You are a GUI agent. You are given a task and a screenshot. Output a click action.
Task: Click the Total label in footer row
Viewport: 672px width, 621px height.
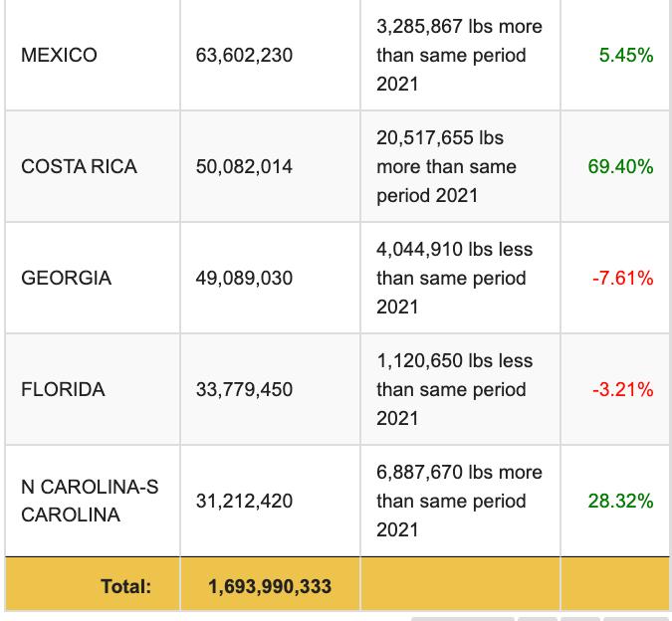coord(125,586)
